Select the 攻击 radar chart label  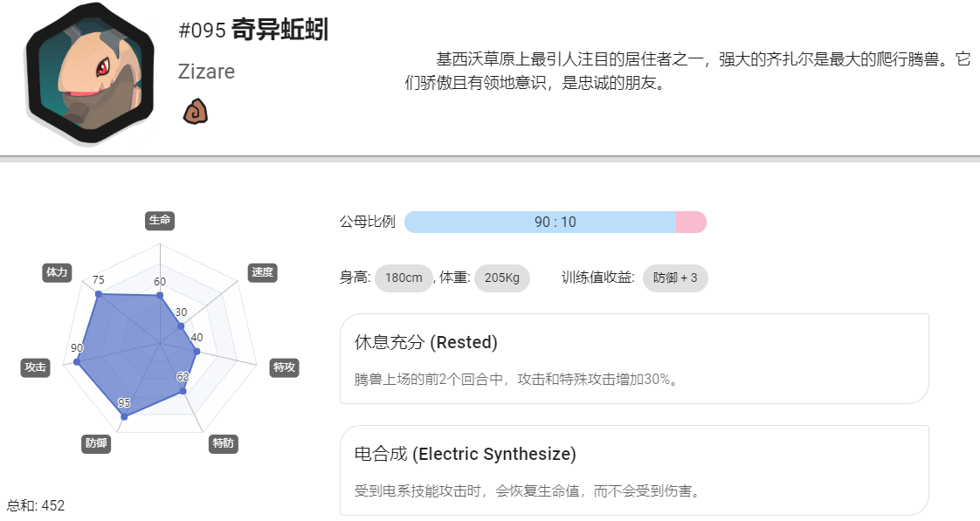pyautogui.click(x=35, y=367)
